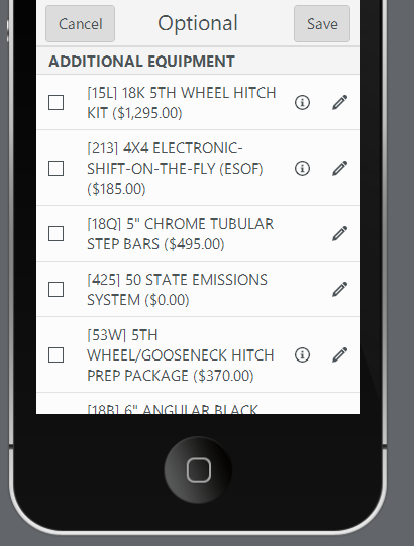Edit the 5" Chrome Tubular Step Bars
Image resolution: width=414 pixels, height=546 pixels.
pyautogui.click(x=339, y=233)
